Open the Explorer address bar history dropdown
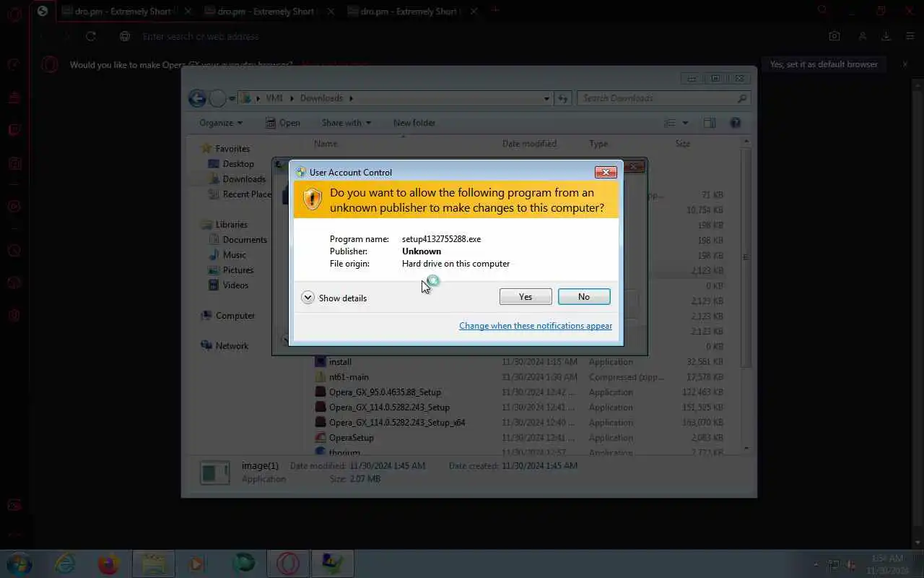Screen dimensions: 924x578 [546, 98]
